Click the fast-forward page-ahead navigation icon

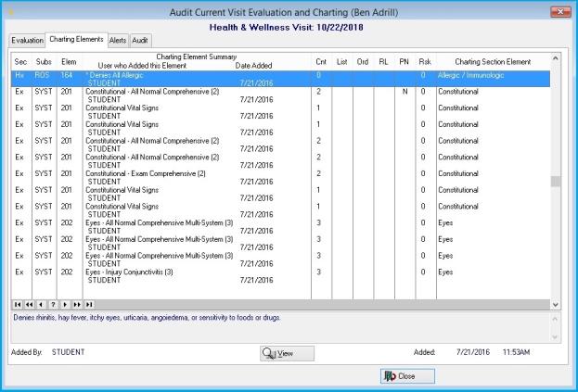pyautogui.click(x=77, y=304)
